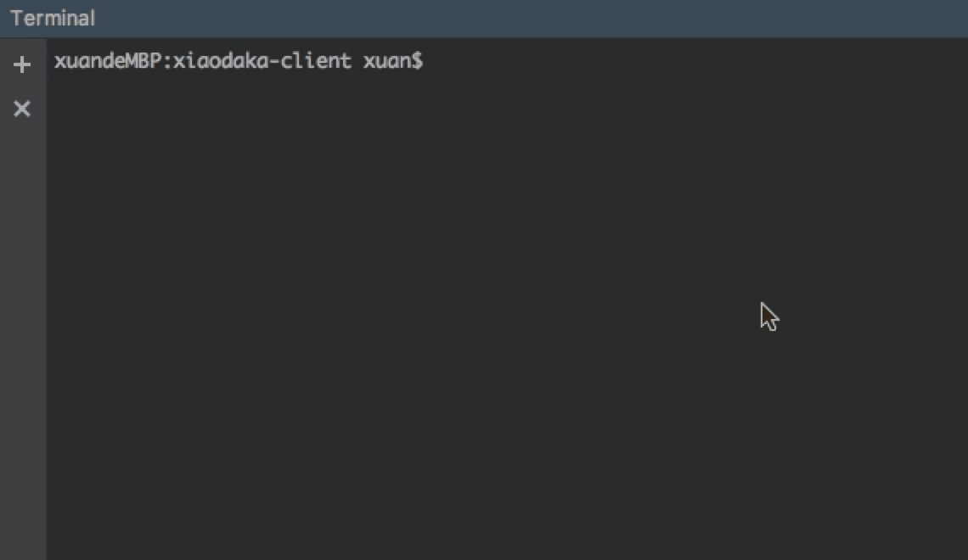This screenshot has height=560, width=968.
Task: Click the MBP letters in the hostname
Action: click(x=144, y=61)
